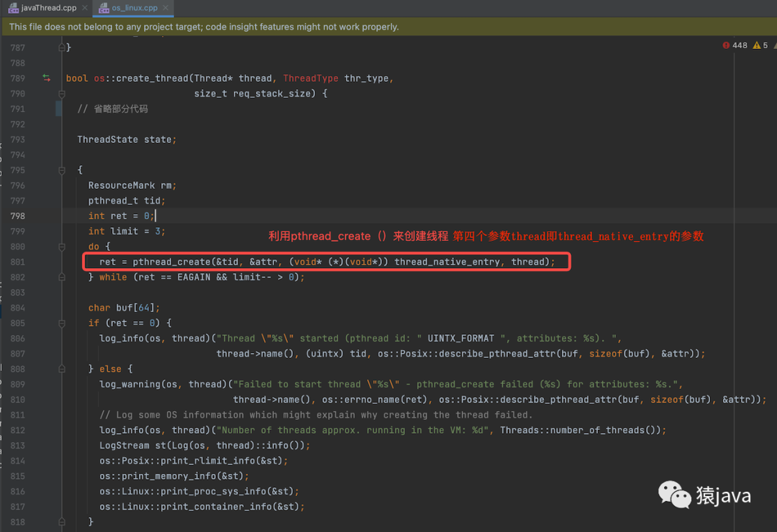777x532 pixels.
Task: Click the pthread_create call on line 801
Action: tap(171, 262)
